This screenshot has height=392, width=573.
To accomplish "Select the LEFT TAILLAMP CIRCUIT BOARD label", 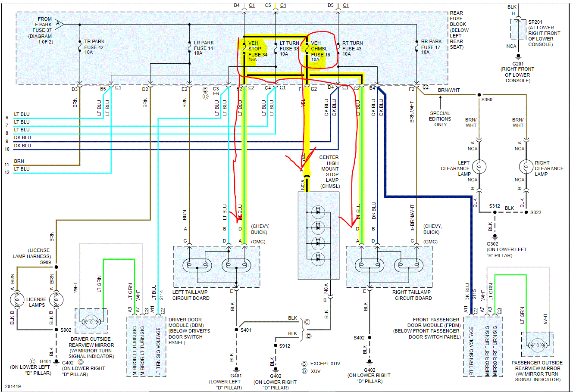I will click(x=191, y=295).
